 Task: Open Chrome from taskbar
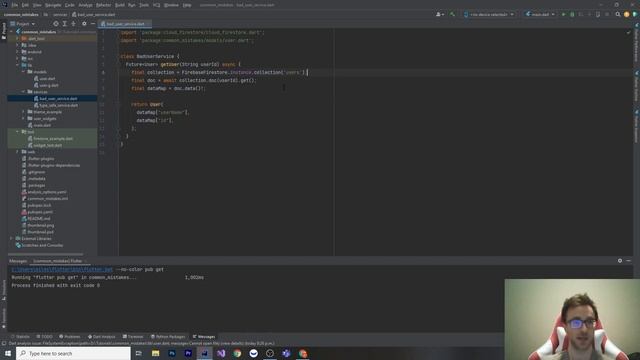tap(237, 353)
